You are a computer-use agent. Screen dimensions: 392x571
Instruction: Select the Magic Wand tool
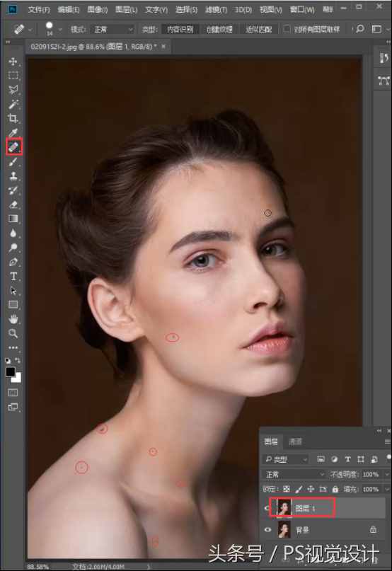pyautogui.click(x=13, y=105)
